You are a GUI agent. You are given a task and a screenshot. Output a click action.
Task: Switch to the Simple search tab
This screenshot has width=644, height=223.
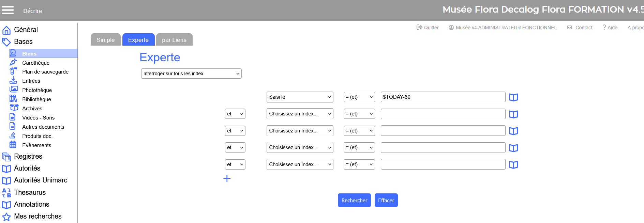point(105,40)
